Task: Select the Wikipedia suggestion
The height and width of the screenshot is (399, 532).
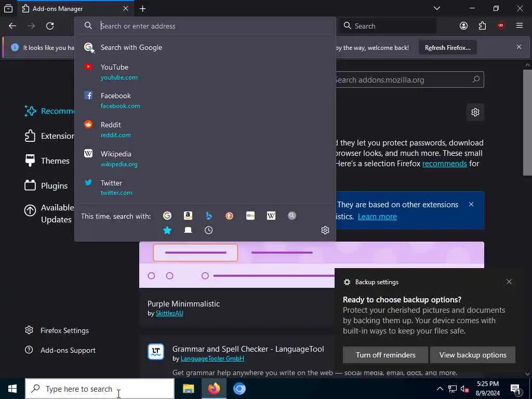Action: click(x=205, y=159)
